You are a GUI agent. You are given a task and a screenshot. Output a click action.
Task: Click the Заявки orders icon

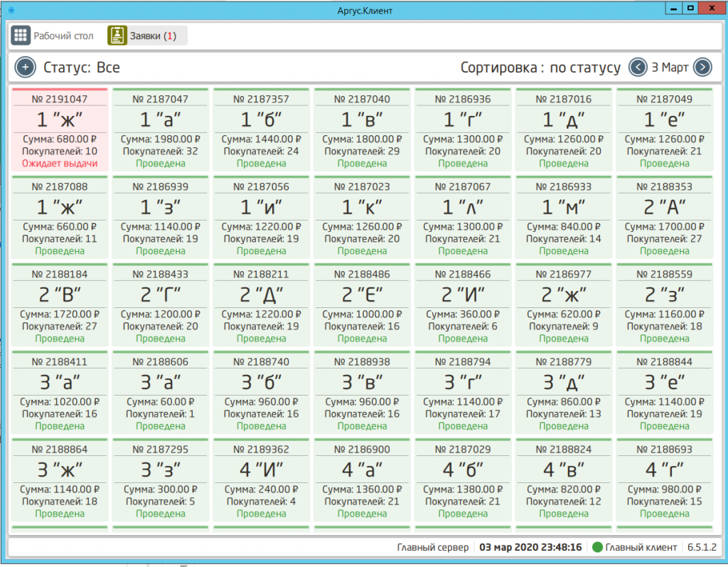117,36
